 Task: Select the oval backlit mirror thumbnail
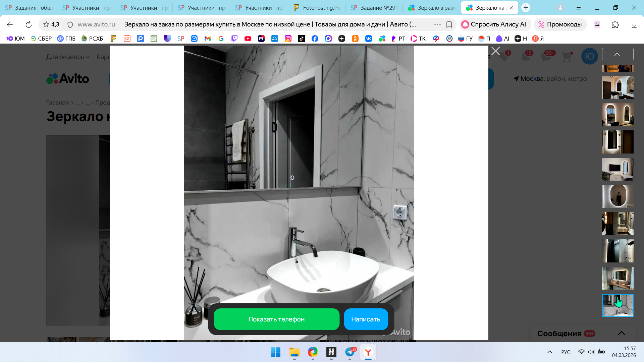(618, 196)
